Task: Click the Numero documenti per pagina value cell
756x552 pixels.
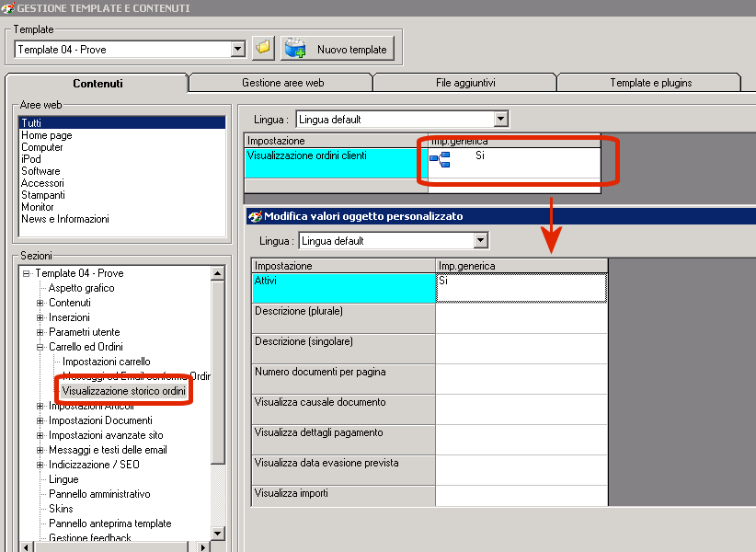Action: tap(521, 379)
